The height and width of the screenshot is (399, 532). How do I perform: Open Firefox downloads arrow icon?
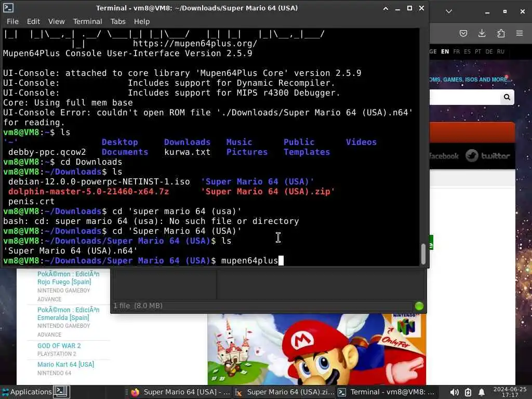(482, 33)
